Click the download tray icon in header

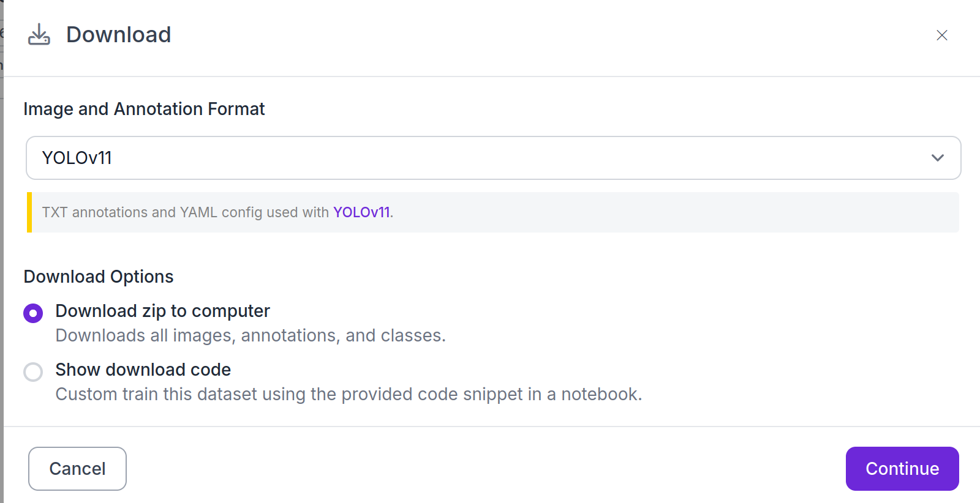coord(39,35)
